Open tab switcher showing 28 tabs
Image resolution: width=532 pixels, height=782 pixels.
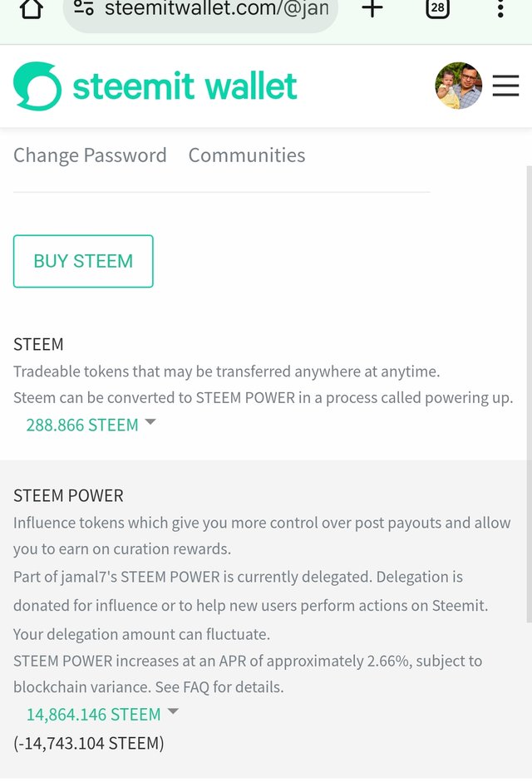[x=438, y=8]
